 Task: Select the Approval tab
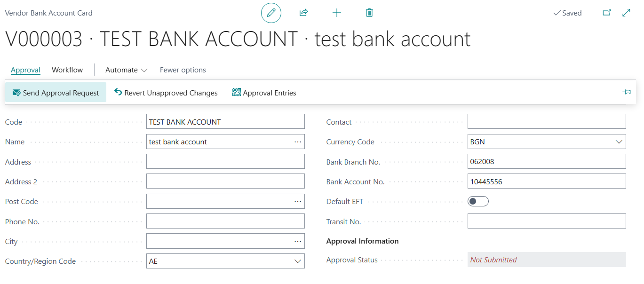(x=25, y=70)
